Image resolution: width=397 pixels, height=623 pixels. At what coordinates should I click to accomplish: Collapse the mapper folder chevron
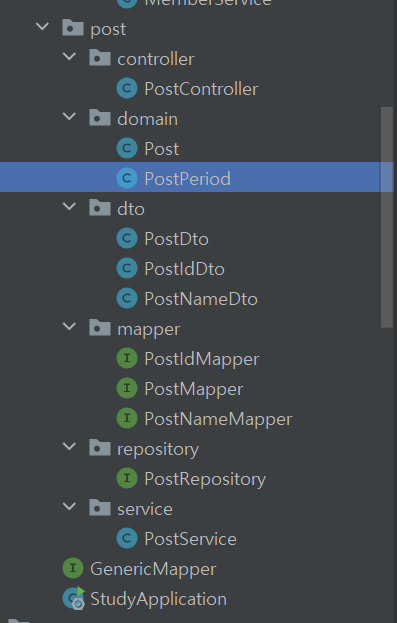click(x=69, y=327)
